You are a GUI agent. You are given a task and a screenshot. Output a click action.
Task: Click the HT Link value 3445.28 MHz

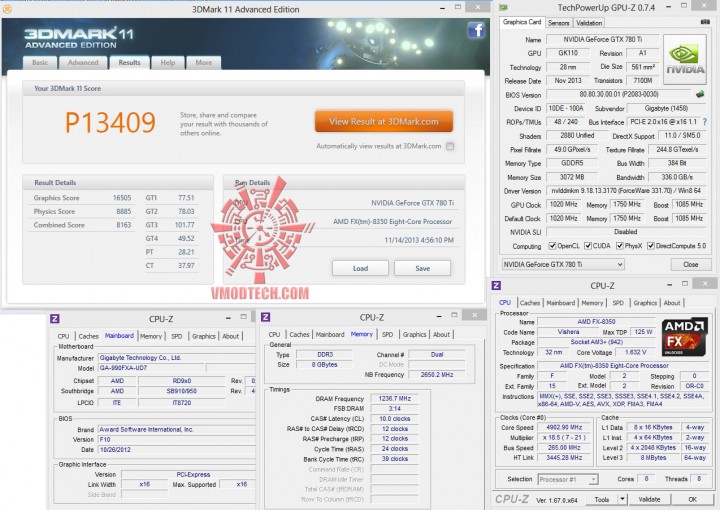564,458
